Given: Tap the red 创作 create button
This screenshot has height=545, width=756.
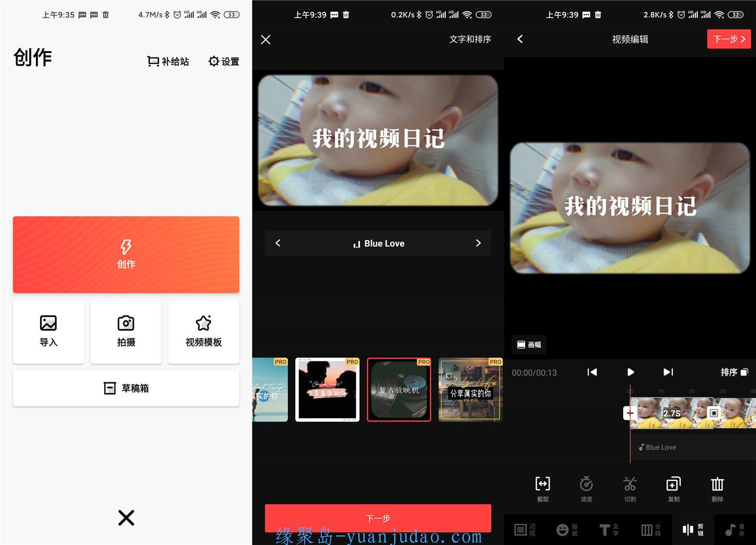Looking at the screenshot, I should [126, 254].
